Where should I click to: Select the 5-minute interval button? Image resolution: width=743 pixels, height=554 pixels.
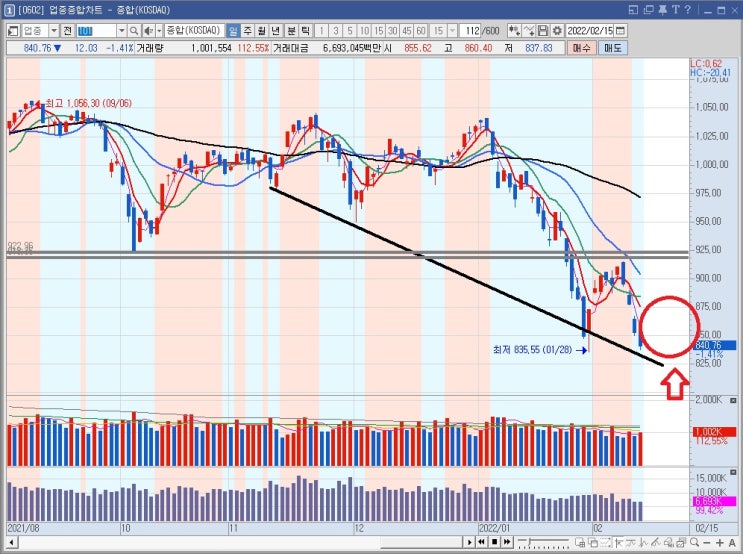[350, 31]
